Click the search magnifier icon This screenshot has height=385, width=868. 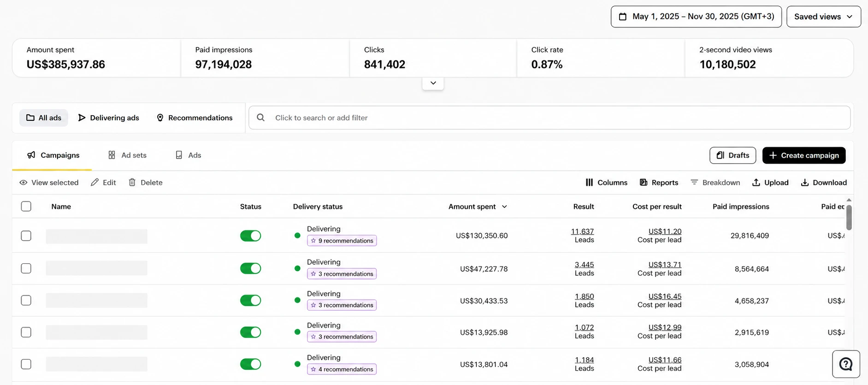pos(260,118)
